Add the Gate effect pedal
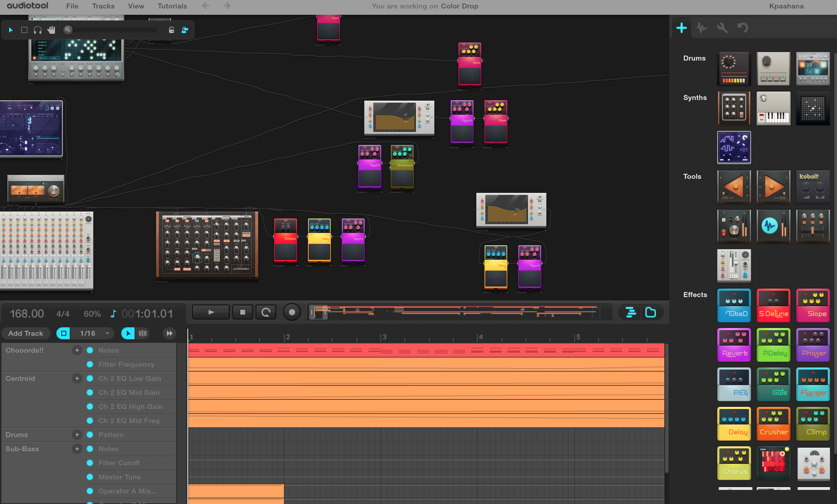 [x=774, y=384]
